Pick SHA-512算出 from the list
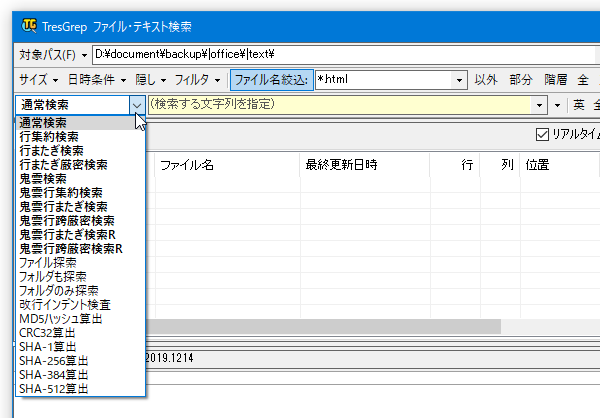Viewport: 600px width, 418px height. coord(80,389)
